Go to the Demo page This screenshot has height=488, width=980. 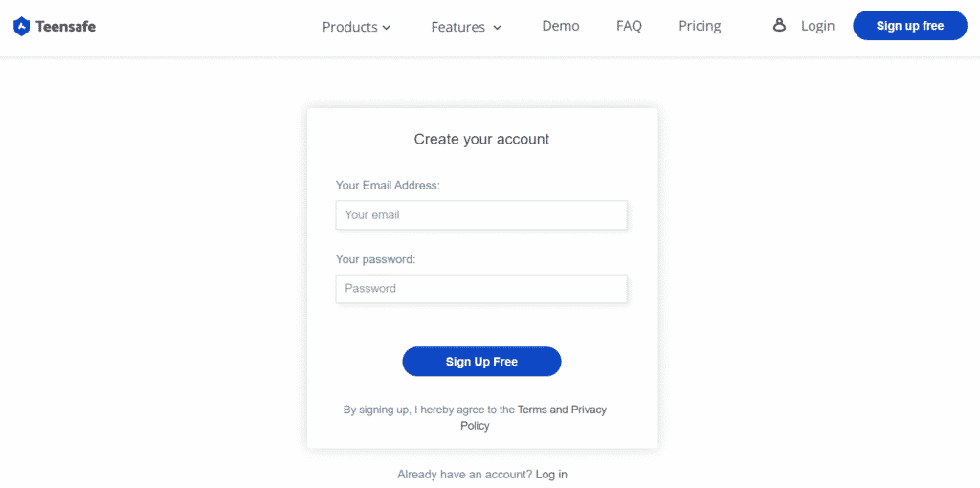[x=561, y=26]
